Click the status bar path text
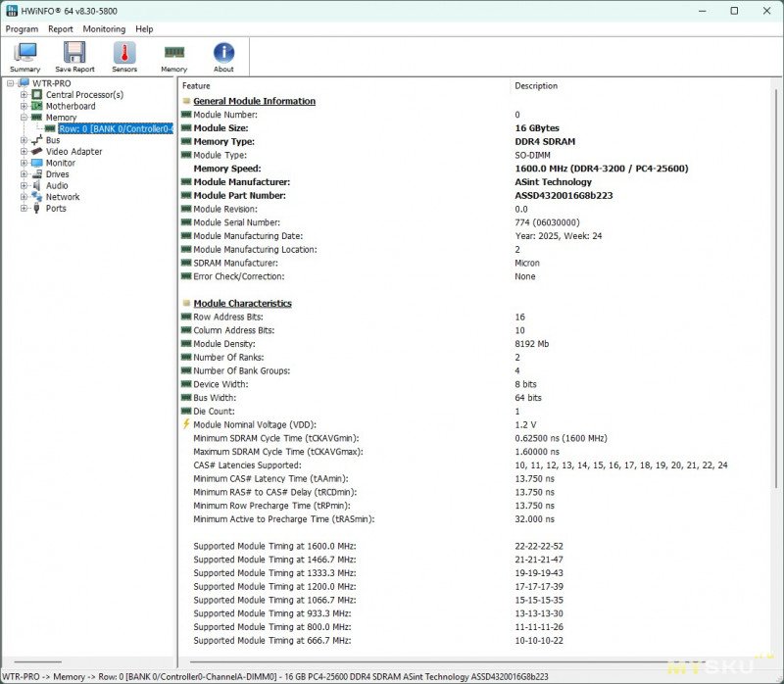 click(x=275, y=676)
